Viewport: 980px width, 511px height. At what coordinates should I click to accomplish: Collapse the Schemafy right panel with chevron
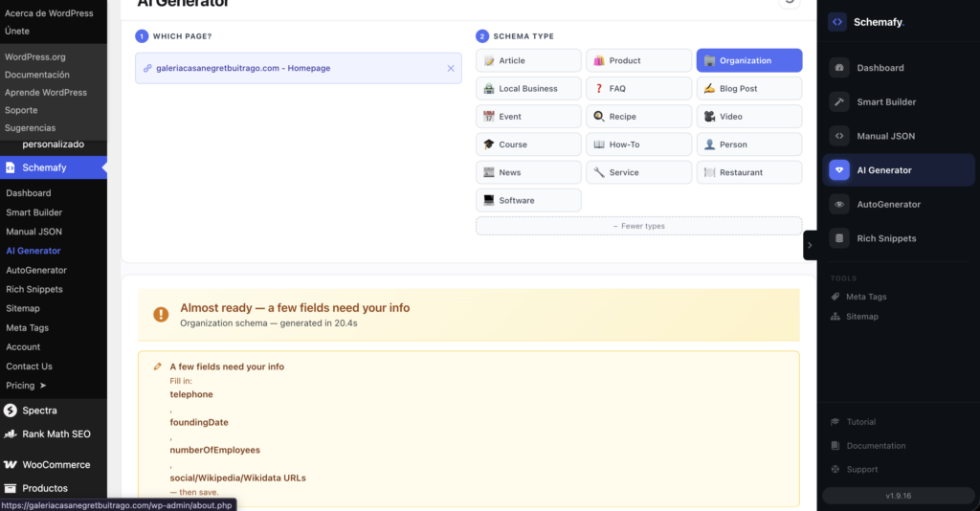pyautogui.click(x=810, y=246)
